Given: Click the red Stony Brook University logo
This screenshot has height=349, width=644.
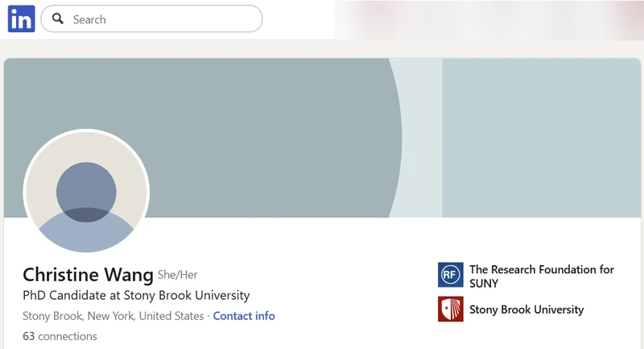Looking at the screenshot, I should (x=450, y=310).
